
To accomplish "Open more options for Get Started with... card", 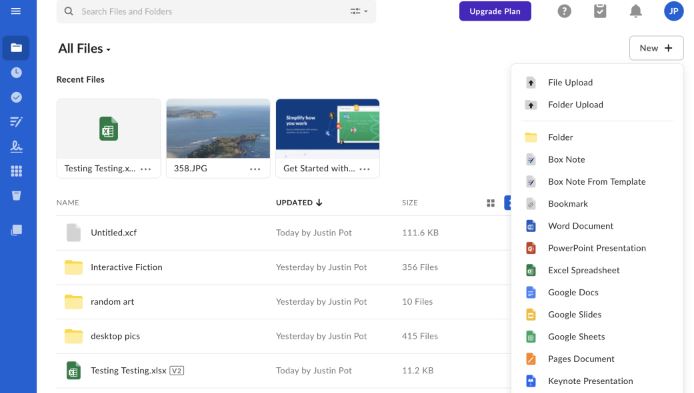I will 365,169.
